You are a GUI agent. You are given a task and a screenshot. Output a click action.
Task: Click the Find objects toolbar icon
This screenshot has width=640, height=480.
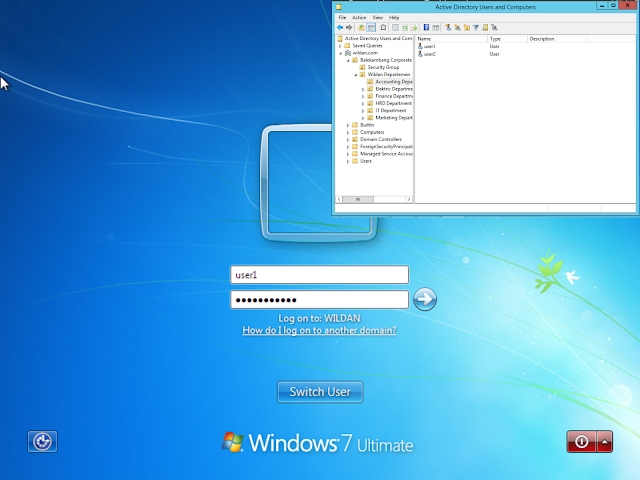[x=485, y=28]
